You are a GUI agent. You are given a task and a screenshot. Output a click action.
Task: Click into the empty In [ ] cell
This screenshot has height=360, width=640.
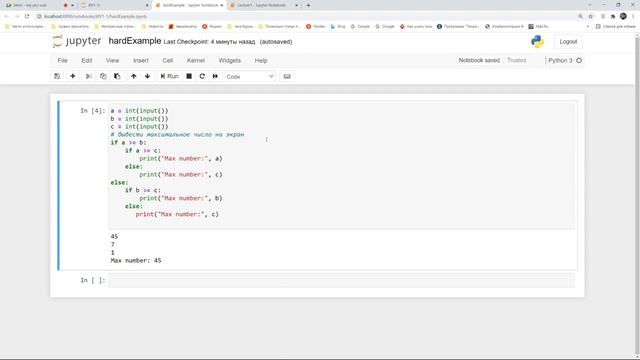(341, 280)
